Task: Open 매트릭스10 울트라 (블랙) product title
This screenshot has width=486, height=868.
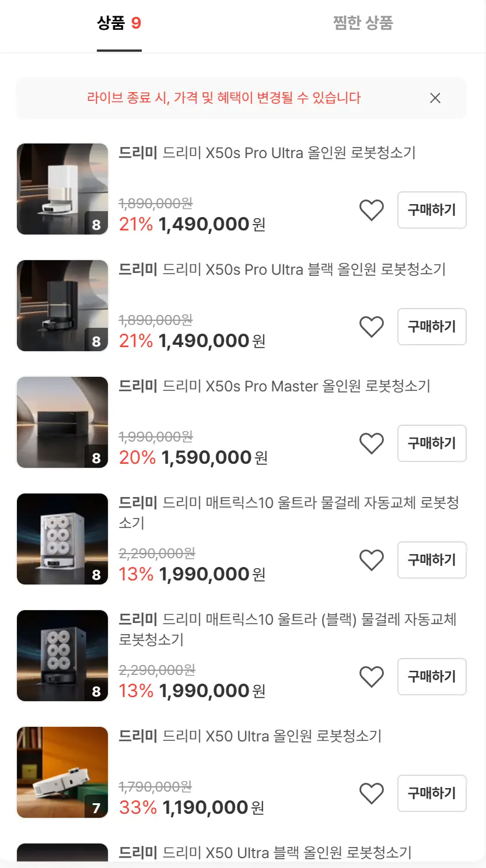Action: [x=287, y=629]
